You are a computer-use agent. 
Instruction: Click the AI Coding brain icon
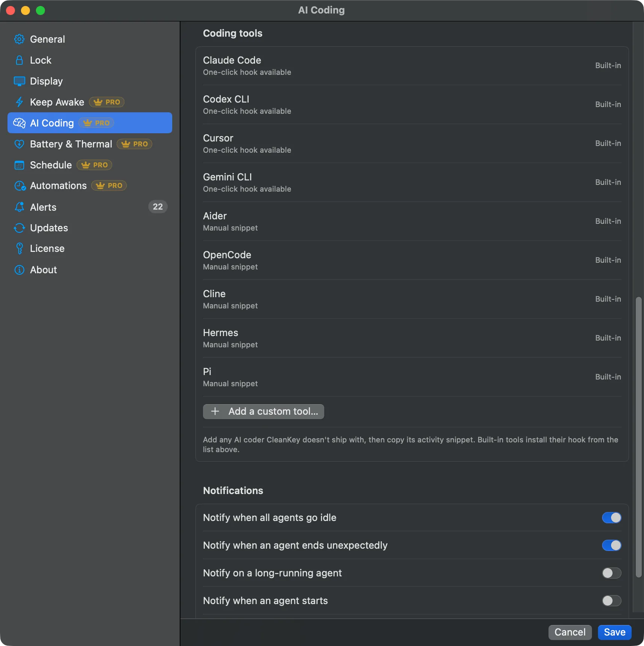click(x=19, y=123)
